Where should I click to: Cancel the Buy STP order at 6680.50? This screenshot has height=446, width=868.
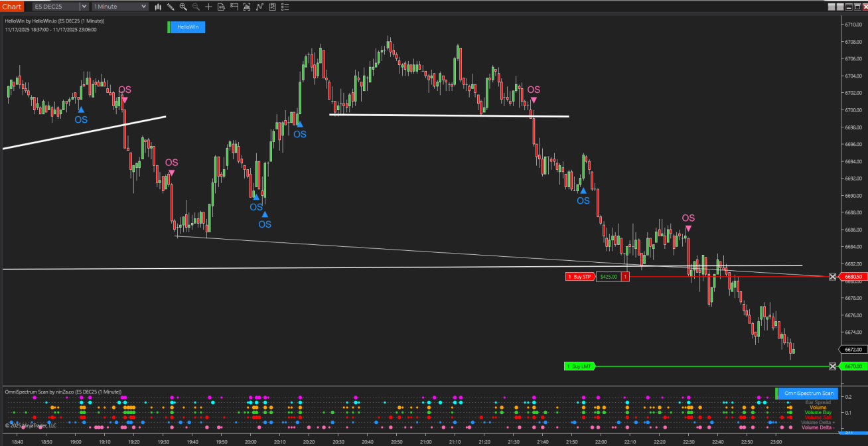(x=832, y=277)
